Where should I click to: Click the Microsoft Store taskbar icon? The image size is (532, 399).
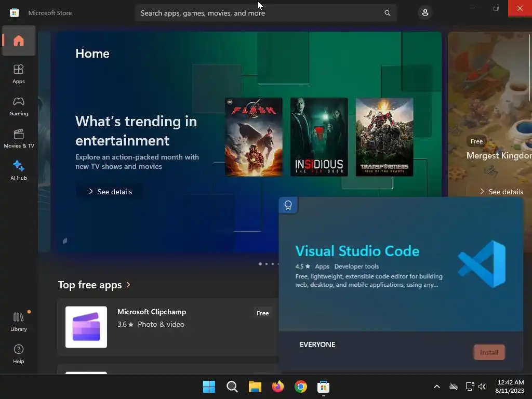click(323, 387)
